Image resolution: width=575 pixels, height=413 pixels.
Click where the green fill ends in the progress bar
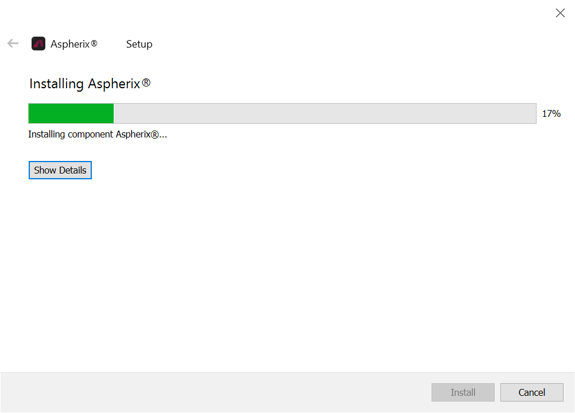(x=114, y=113)
